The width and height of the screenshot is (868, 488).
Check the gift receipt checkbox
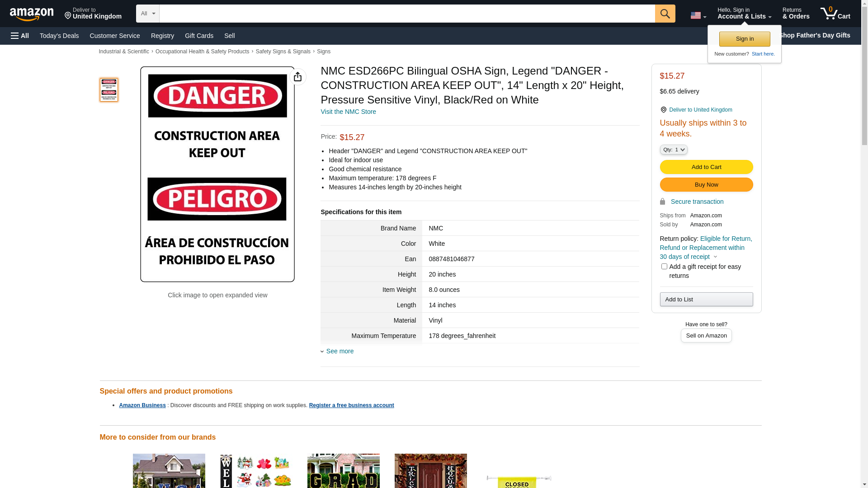[x=664, y=267]
